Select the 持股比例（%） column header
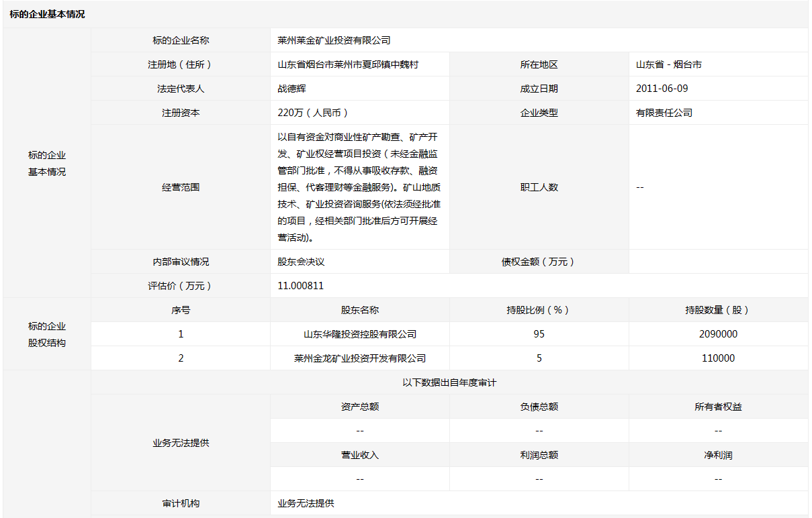Image resolution: width=812 pixels, height=518 pixels. click(x=539, y=310)
